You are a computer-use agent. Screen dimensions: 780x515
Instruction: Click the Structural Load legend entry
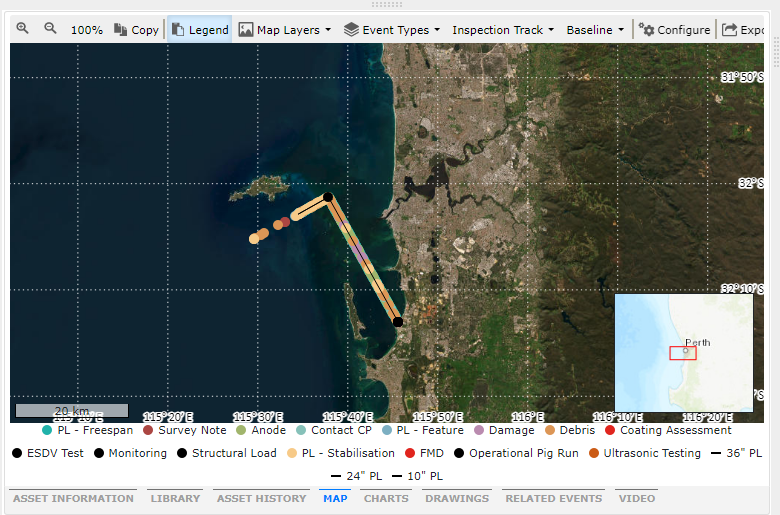pos(226,453)
